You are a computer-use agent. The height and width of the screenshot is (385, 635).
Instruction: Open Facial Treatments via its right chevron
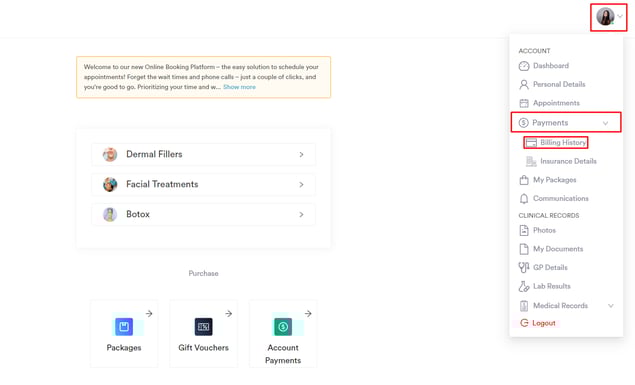pos(301,185)
